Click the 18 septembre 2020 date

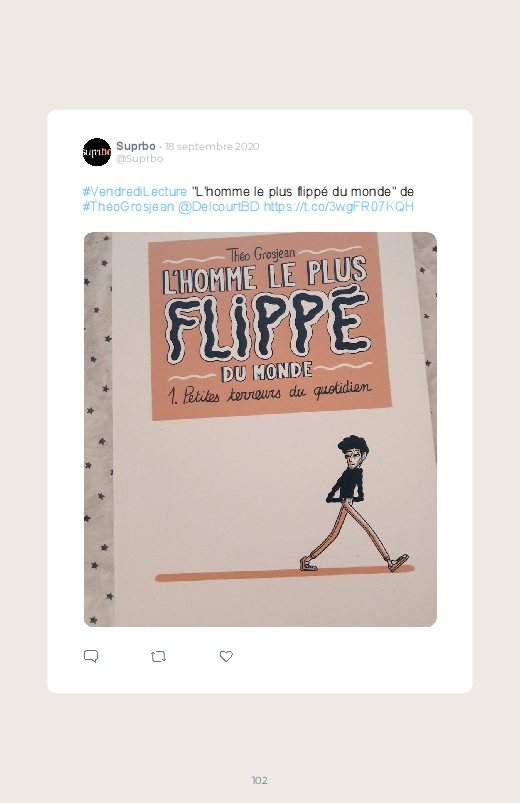click(x=212, y=146)
